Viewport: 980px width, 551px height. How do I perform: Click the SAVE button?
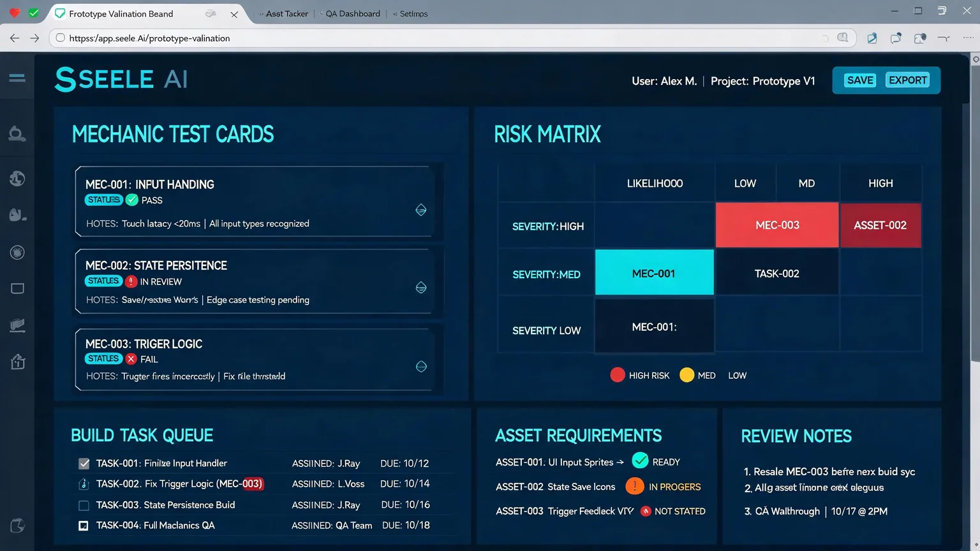(x=860, y=80)
